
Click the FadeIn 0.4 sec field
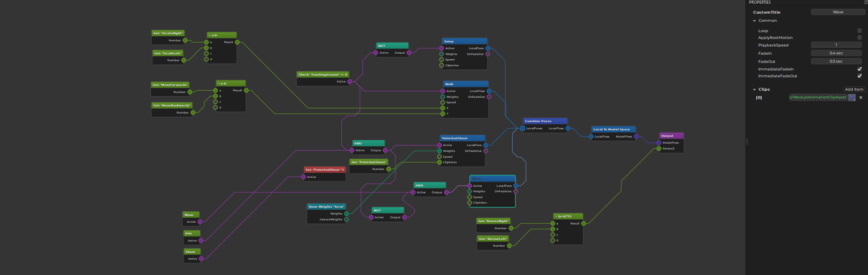(836, 53)
